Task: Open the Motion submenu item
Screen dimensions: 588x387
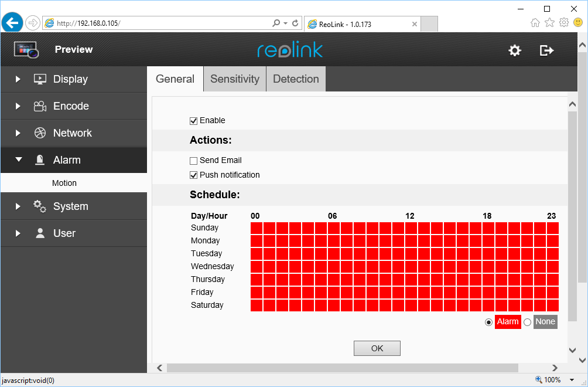Action: pyautogui.click(x=64, y=183)
